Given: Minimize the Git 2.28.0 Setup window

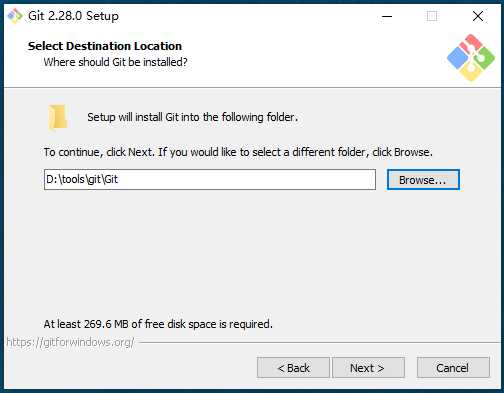Looking at the screenshot, I should coord(387,16).
